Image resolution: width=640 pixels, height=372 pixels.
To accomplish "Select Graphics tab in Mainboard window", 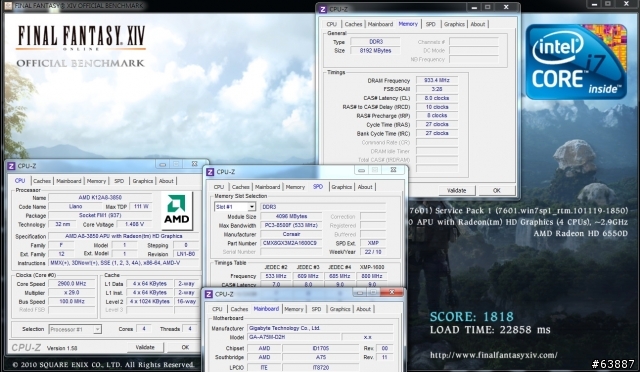I will (x=340, y=309).
